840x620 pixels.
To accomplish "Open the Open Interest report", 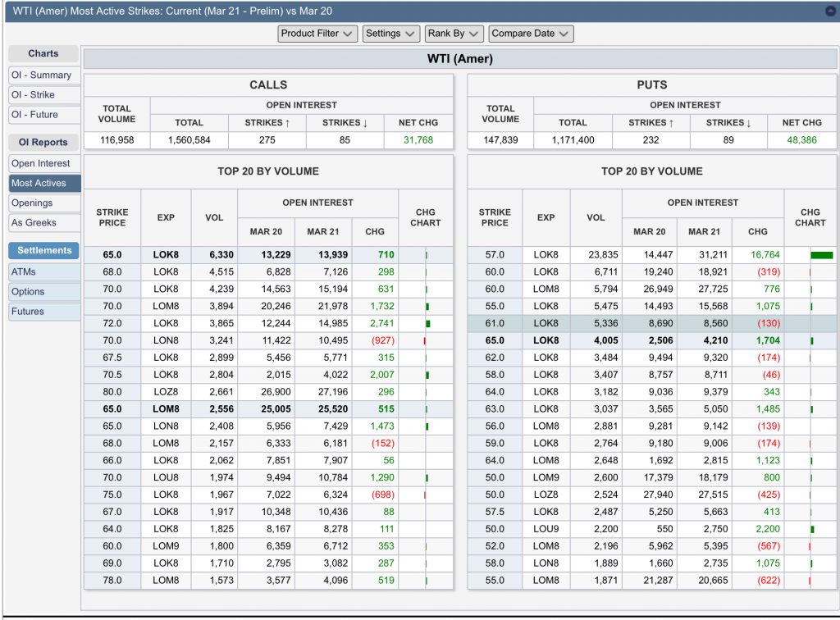I will [x=44, y=163].
